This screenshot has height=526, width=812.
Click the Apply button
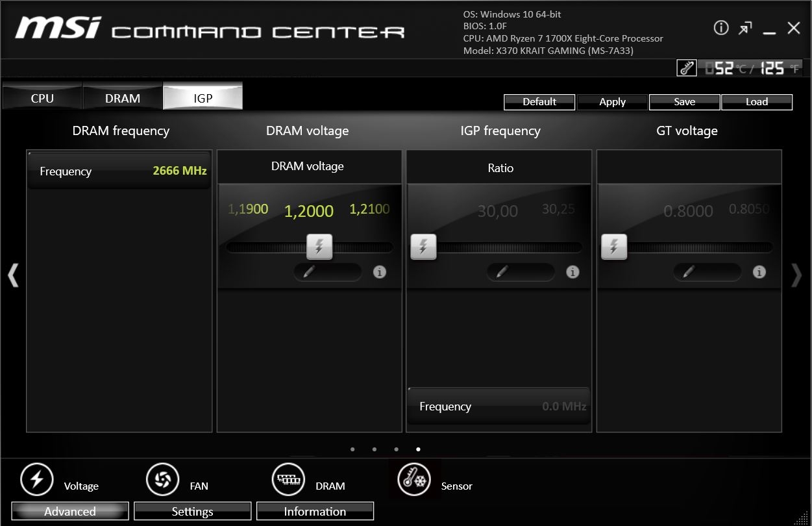tap(612, 102)
